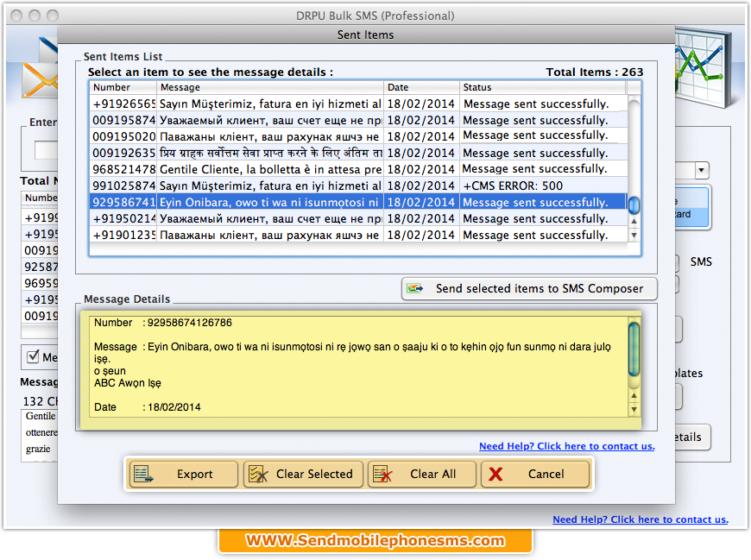Viewport: 751px width, 560px height.
Task: Click message details scroll down arrow
Action: pyautogui.click(x=634, y=409)
